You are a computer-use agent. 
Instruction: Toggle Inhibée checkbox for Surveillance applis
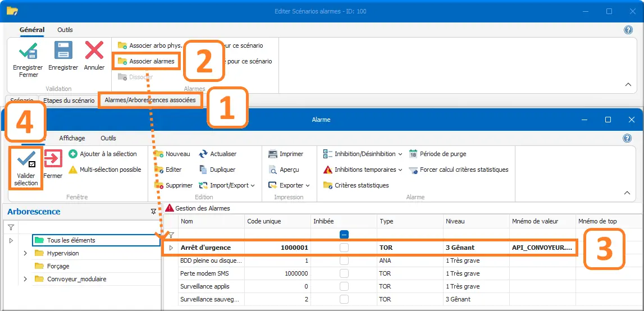point(344,286)
